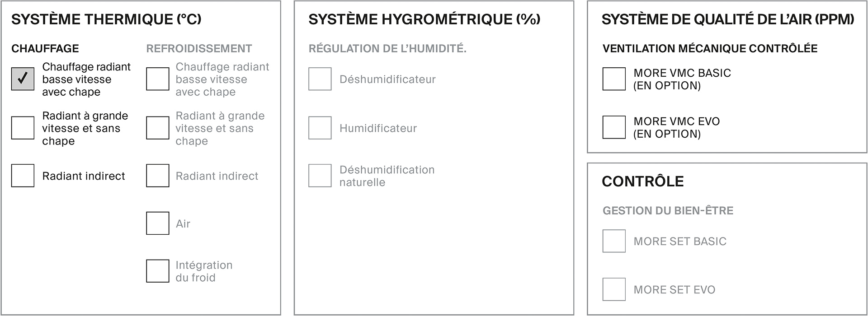Screen dimensions: 868x316
Task: Check the Déshumidificateur option
Action: [x=320, y=79]
